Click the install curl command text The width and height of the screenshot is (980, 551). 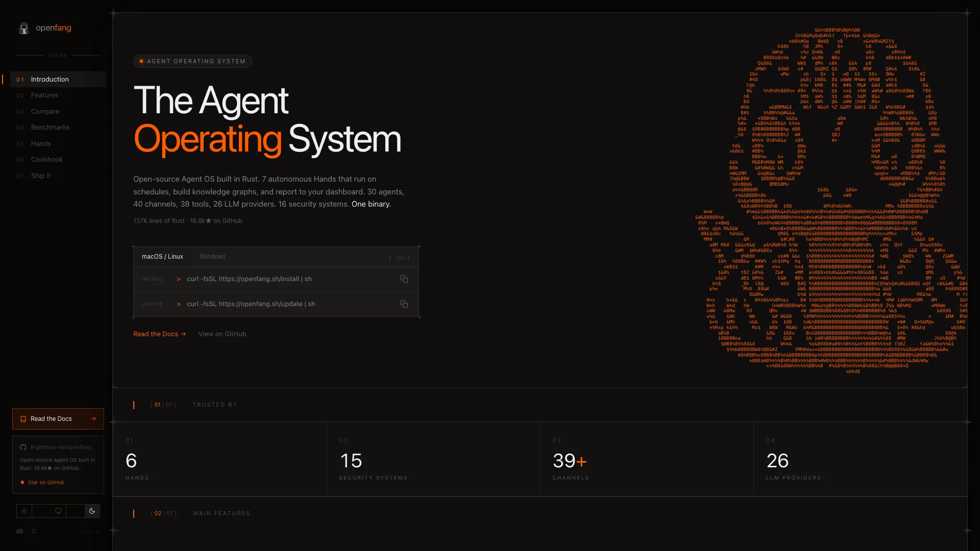click(249, 279)
